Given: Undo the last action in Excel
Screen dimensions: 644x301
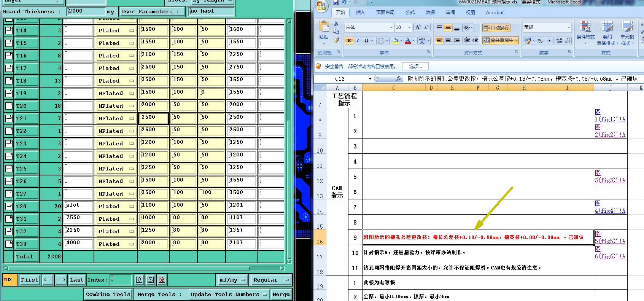Looking at the screenshot, I should point(345,2).
